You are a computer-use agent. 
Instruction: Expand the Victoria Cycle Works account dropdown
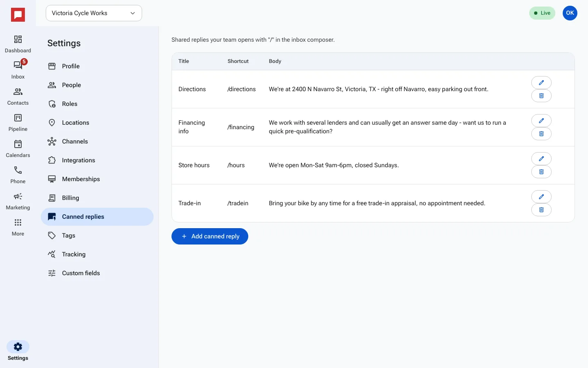pos(94,13)
